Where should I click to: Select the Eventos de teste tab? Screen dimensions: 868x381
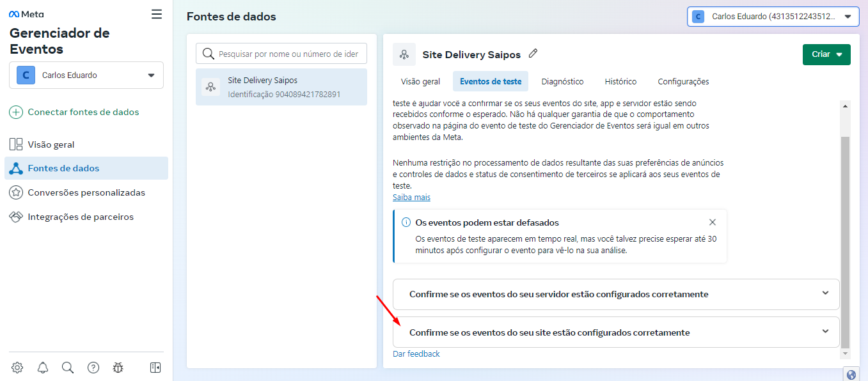(491, 81)
